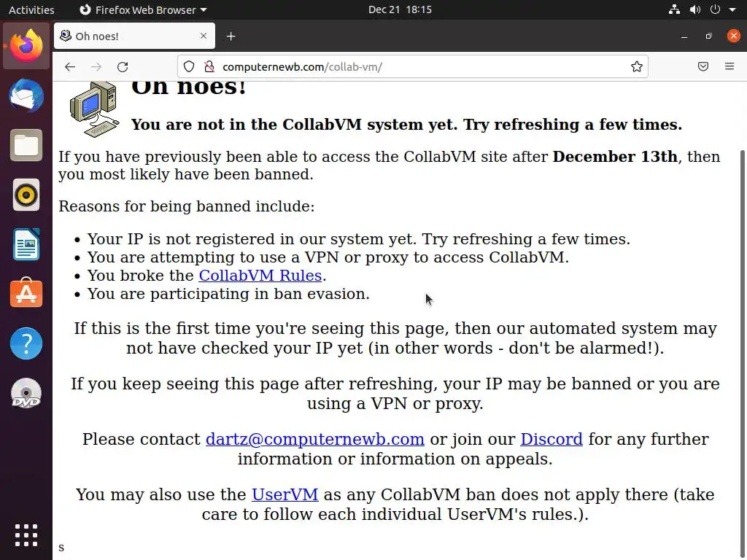
Task: Open the clock and calendar panel
Action: pos(400,9)
